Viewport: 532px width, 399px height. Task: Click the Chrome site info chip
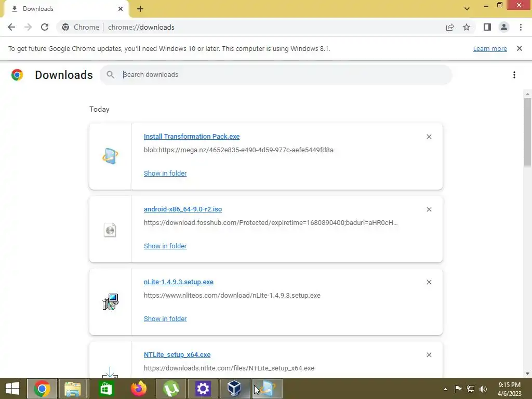click(81, 27)
